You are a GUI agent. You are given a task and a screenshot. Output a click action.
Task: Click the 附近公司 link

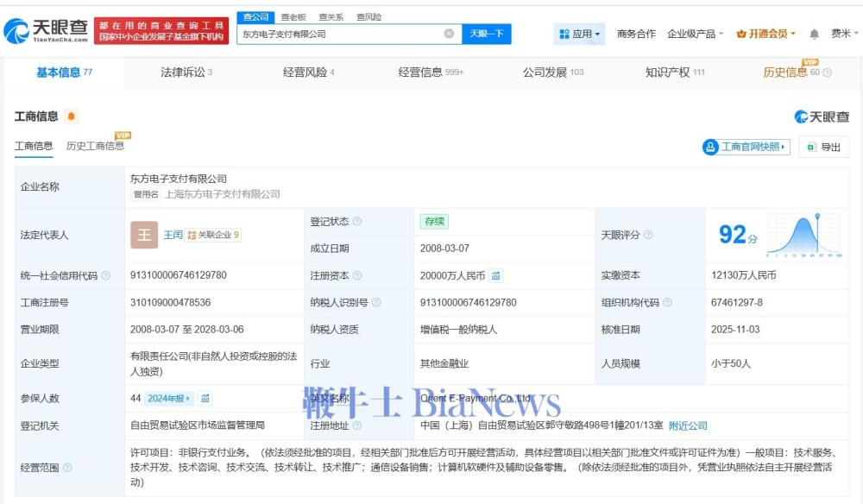coord(688,425)
